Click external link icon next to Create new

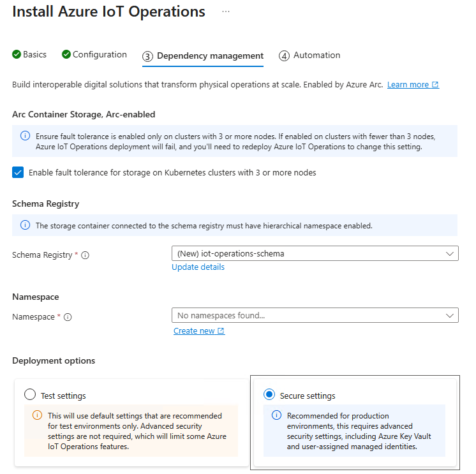point(221,331)
